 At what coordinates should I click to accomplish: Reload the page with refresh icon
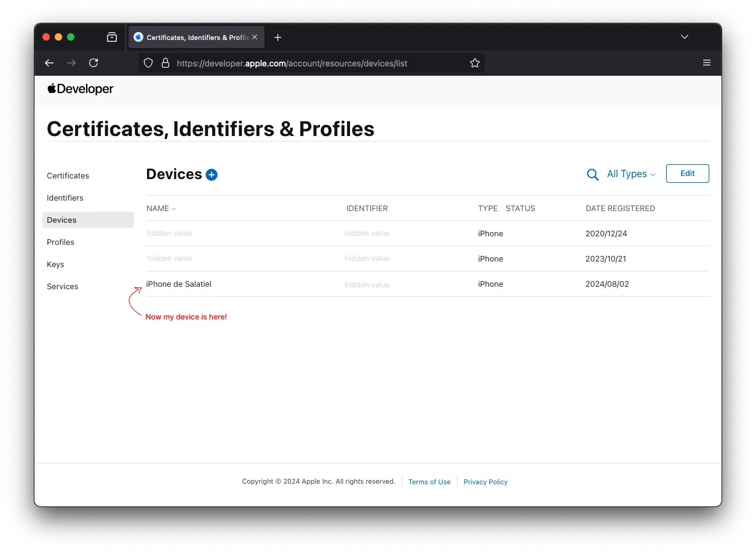click(x=94, y=63)
